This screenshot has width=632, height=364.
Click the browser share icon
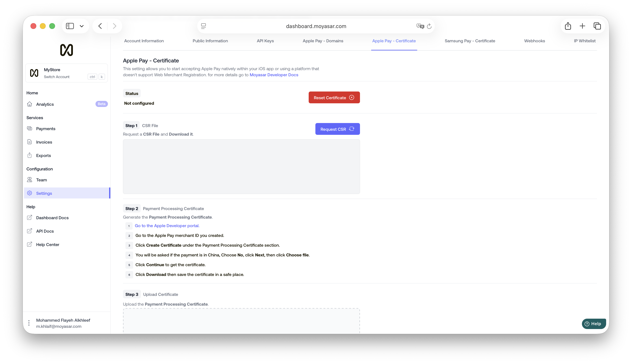point(568,26)
